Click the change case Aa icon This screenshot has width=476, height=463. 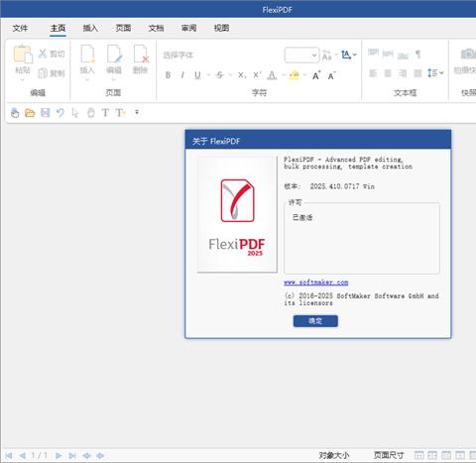326,56
